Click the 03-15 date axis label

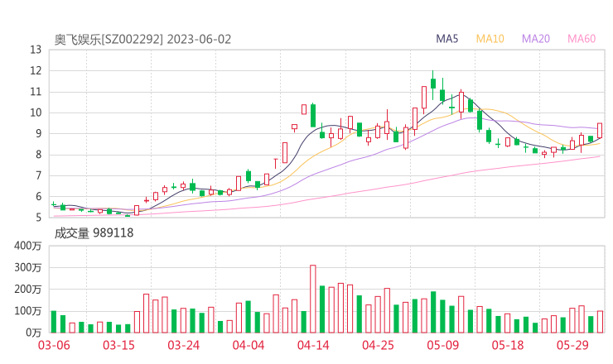click(118, 345)
